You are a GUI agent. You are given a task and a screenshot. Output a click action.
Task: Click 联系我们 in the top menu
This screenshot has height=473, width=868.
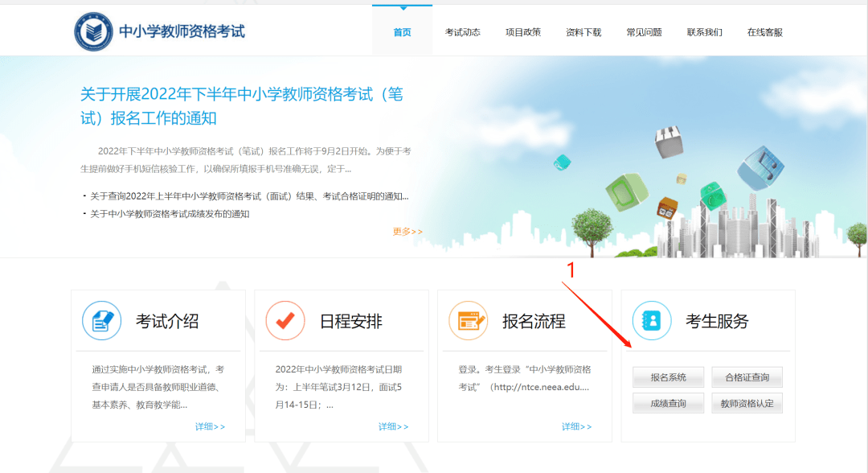[x=704, y=32]
